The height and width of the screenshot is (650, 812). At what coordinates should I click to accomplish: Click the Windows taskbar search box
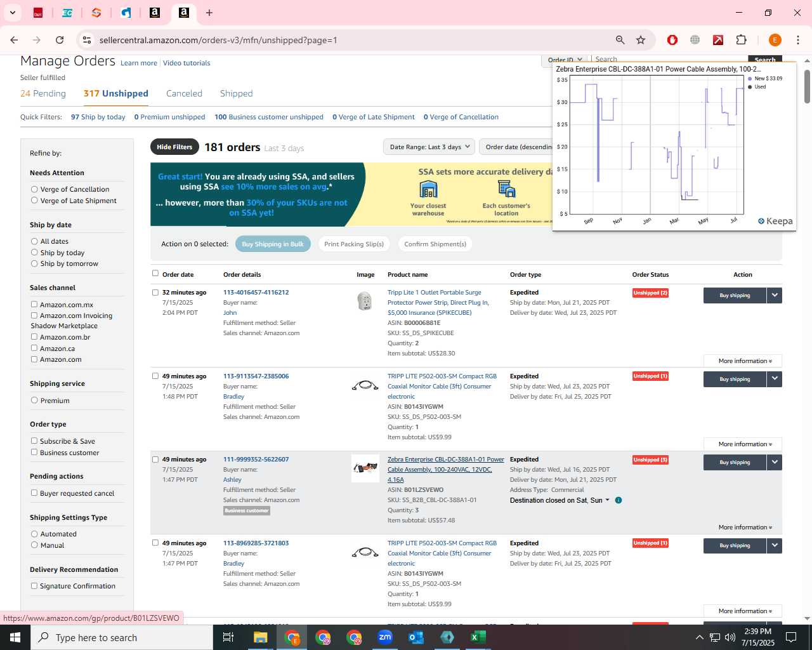pyautogui.click(x=122, y=637)
